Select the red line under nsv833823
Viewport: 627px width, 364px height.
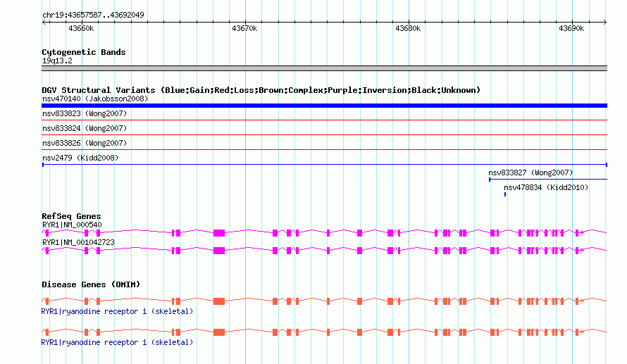tap(324, 120)
